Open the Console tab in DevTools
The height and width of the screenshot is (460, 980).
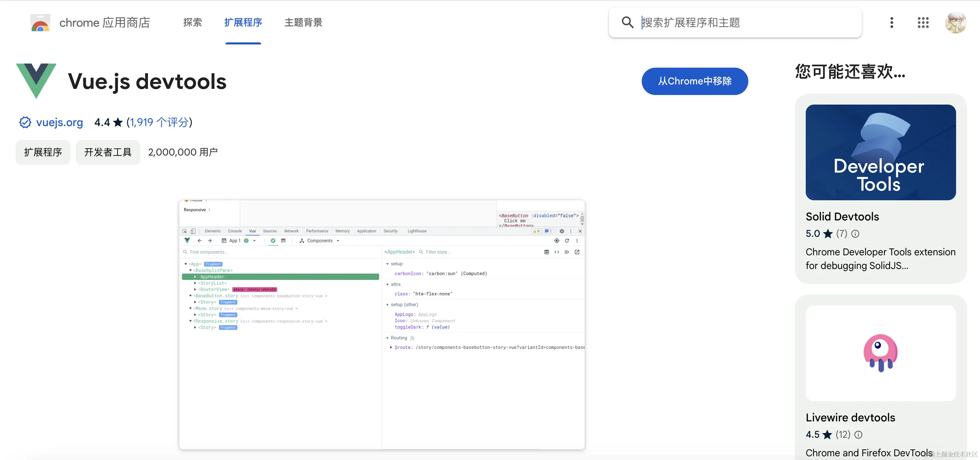[235, 231]
